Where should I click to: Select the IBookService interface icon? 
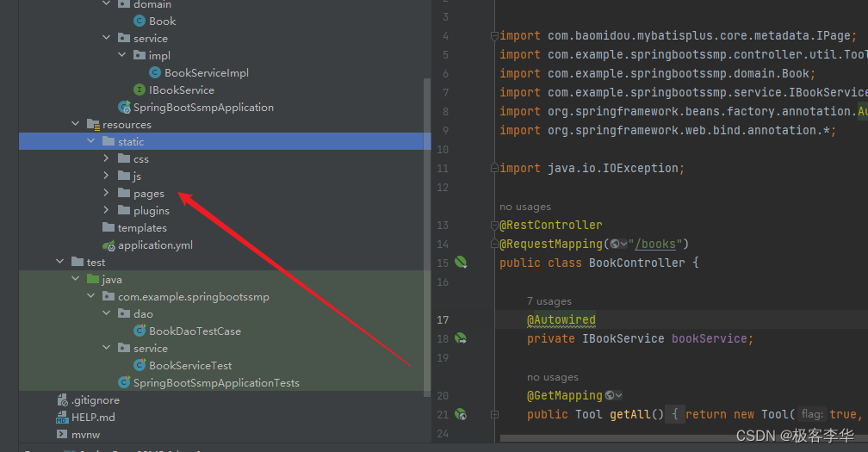139,90
